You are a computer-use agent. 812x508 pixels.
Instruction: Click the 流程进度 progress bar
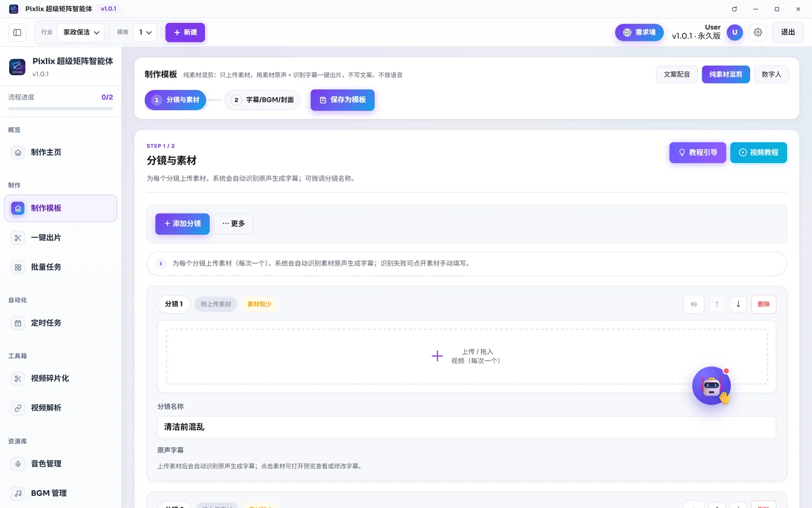[60, 109]
